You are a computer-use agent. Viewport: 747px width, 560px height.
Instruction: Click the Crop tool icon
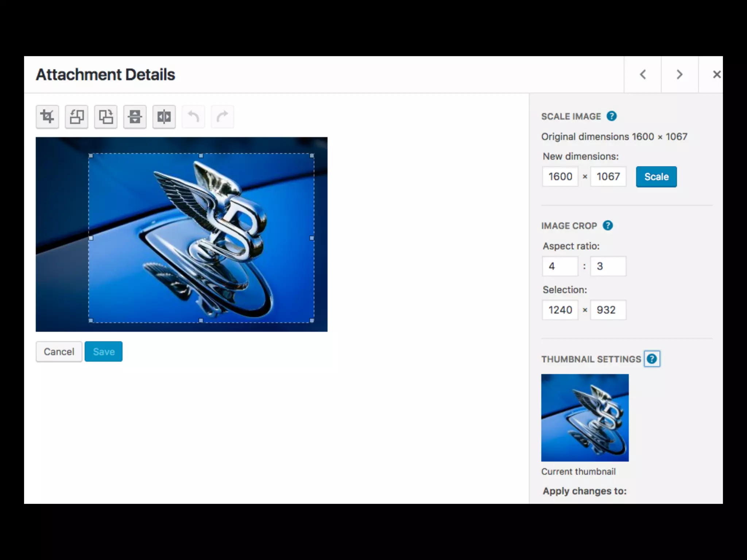click(47, 117)
